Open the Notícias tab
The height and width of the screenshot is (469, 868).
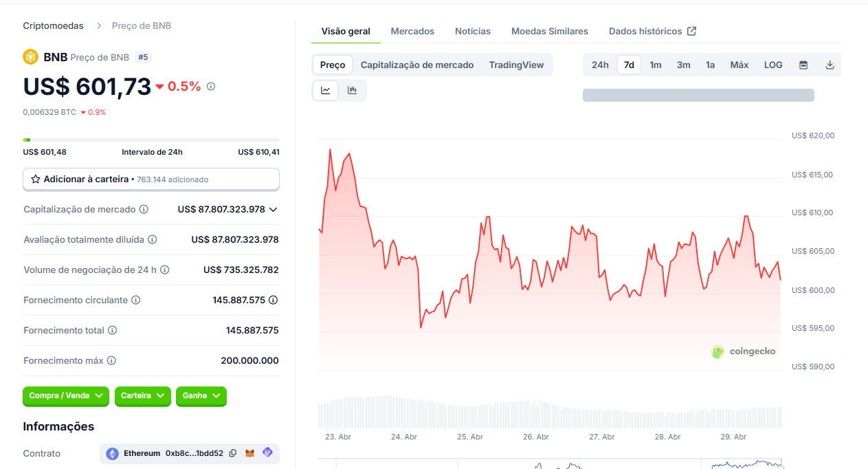click(473, 31)
